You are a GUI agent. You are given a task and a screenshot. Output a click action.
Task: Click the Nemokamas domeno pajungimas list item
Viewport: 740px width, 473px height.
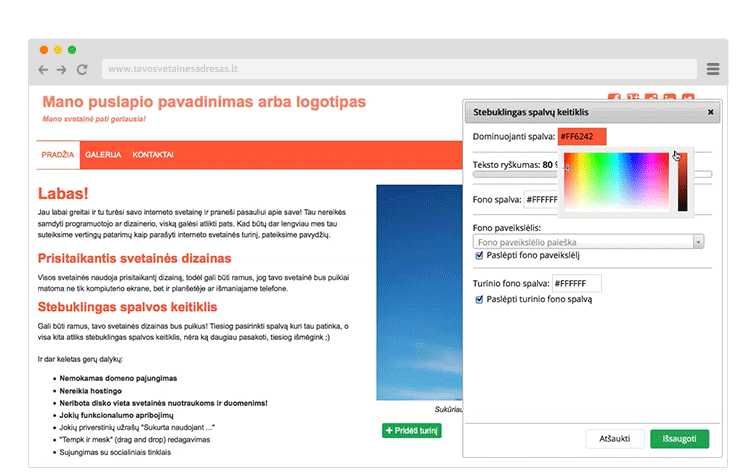[x=118, y=378]
